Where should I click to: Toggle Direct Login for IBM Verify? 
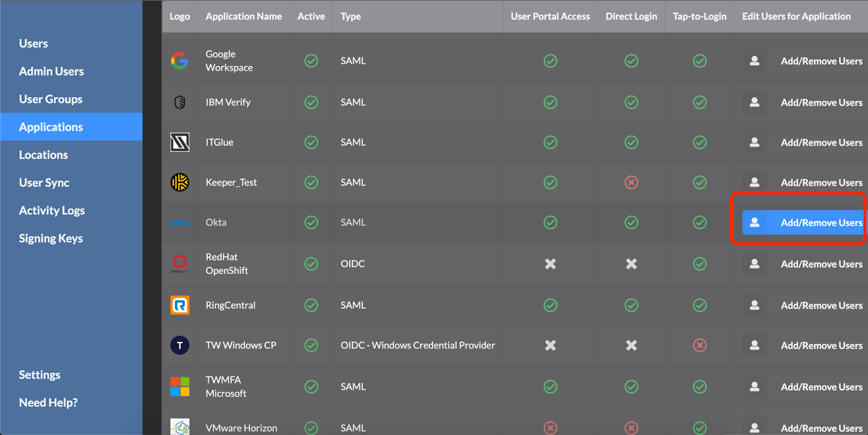coord(631,102)
